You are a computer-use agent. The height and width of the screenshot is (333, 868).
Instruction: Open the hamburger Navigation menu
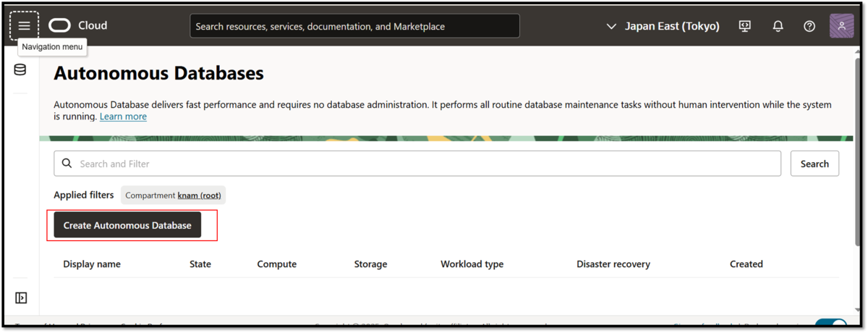24,25
